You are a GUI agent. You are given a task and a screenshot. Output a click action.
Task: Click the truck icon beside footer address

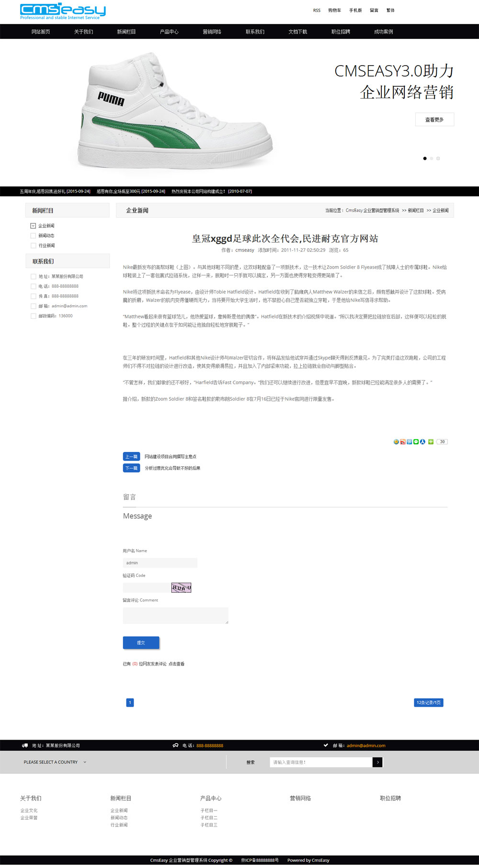[x=25, y=745]
